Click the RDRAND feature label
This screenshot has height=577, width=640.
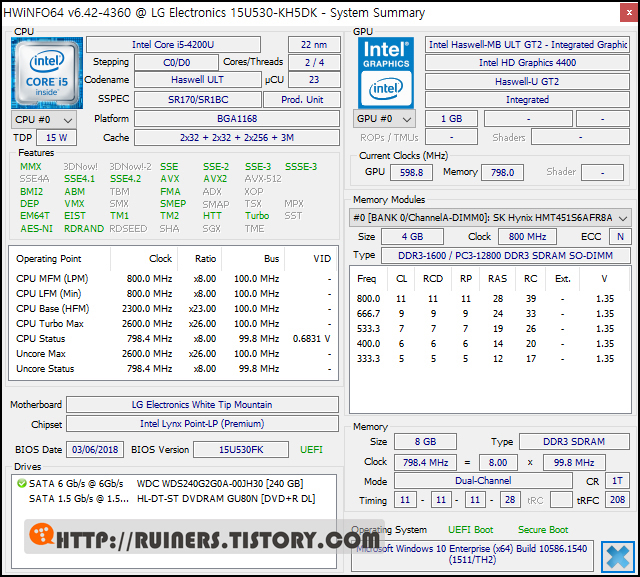(84, 229)
